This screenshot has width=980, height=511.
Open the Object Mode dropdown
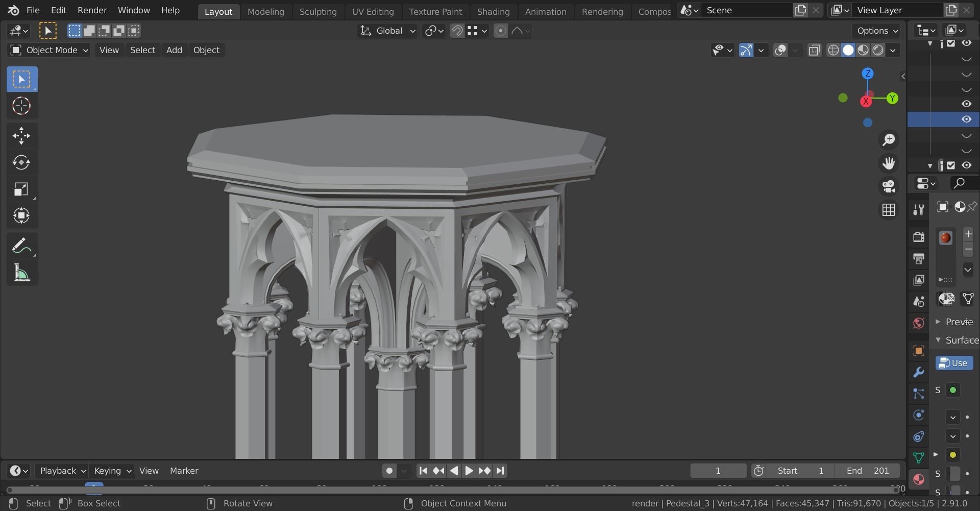coord(49,50)
